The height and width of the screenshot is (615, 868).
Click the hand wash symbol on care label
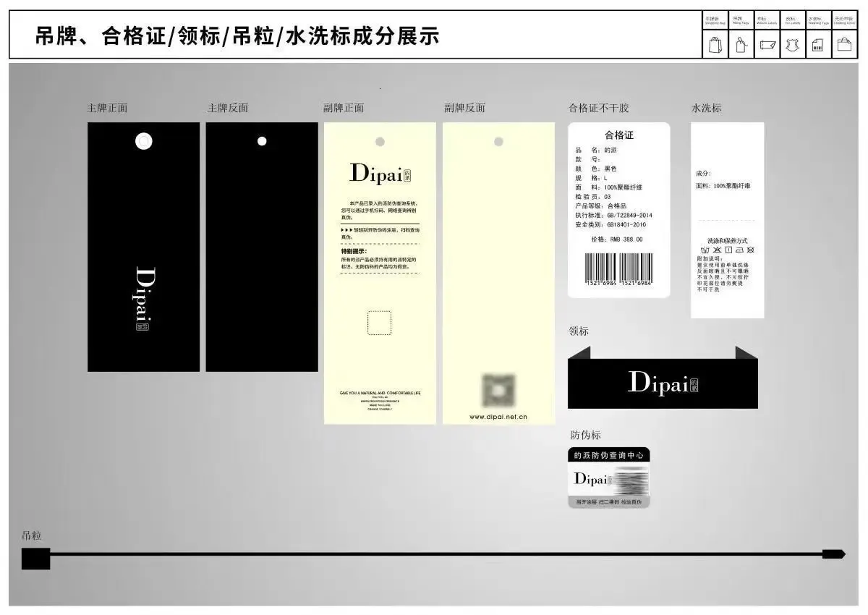pos(704,250)
